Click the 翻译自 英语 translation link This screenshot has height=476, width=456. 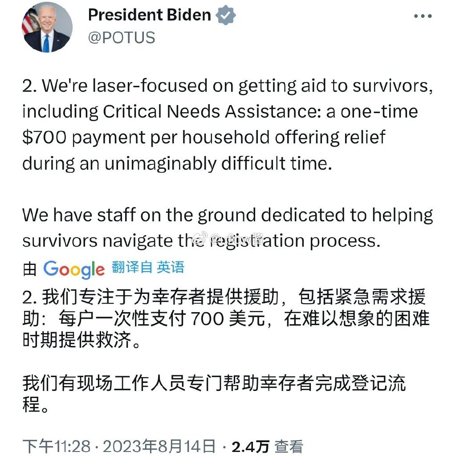(148, 267)
